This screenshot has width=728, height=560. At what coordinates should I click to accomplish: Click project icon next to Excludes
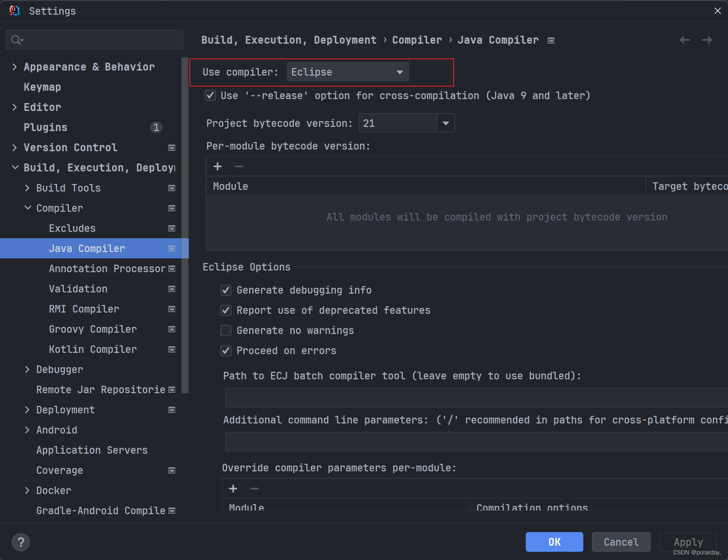tap(172, 228)
